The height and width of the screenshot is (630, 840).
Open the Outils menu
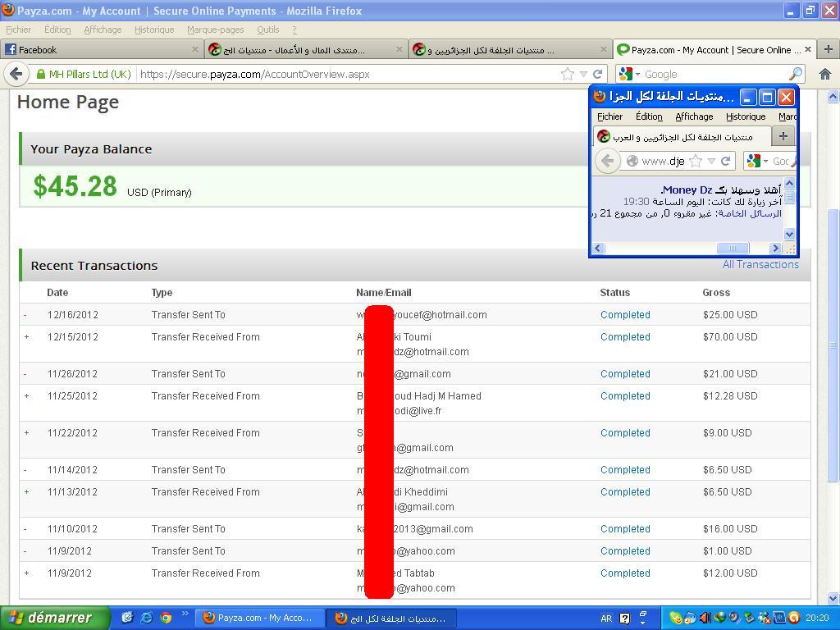point(268,30)
